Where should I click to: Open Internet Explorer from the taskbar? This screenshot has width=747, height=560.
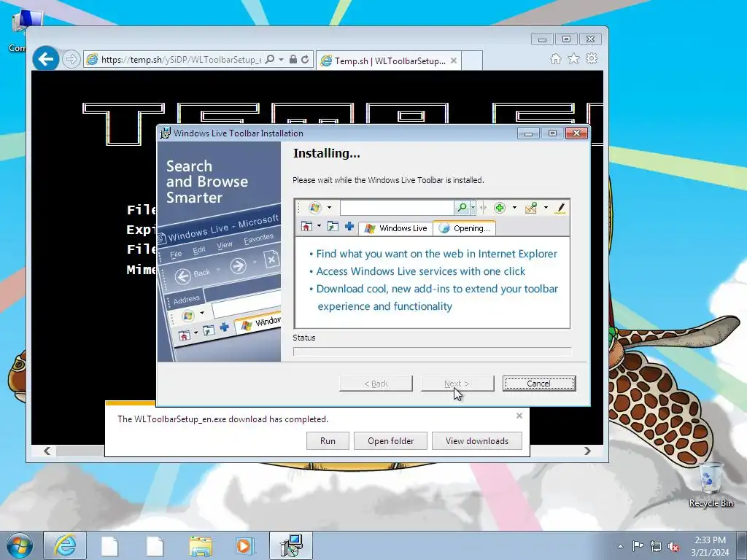(65, 545)
